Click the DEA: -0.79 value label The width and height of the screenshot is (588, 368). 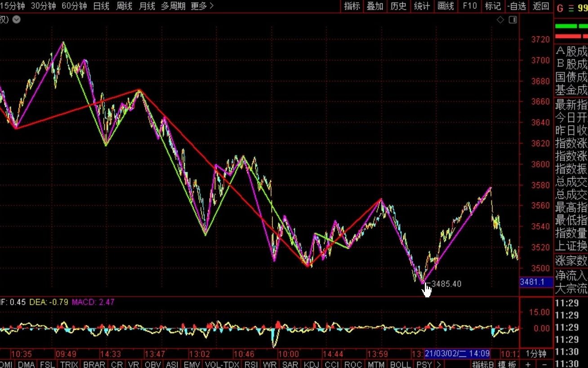(49, 302)
